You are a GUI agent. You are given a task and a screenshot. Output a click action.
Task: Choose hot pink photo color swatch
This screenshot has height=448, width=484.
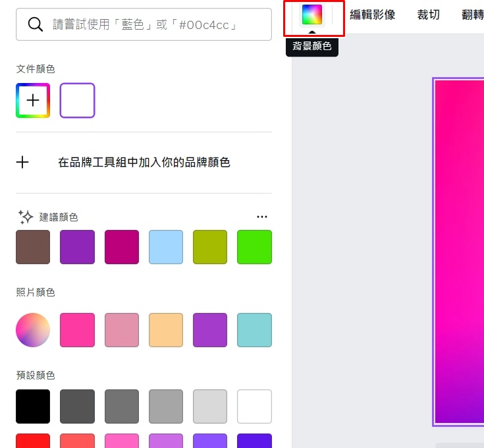tap(77, 330)
